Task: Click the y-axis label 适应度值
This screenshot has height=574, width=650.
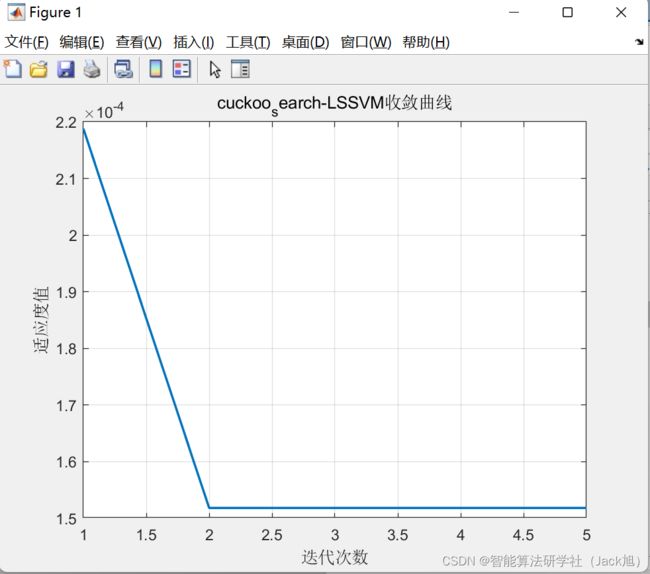Action: tap(41, 320)
